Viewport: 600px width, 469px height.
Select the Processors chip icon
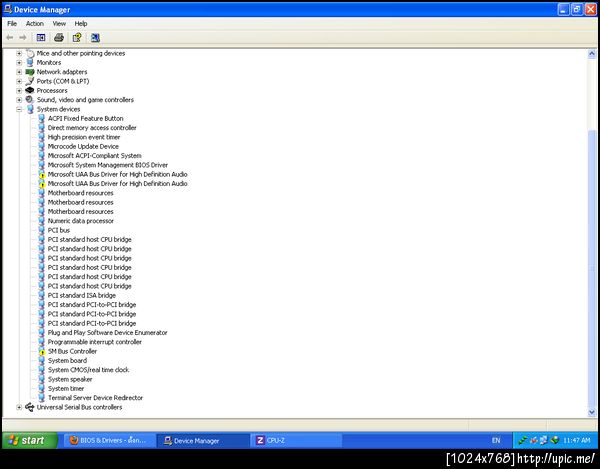tap(30, 90)
